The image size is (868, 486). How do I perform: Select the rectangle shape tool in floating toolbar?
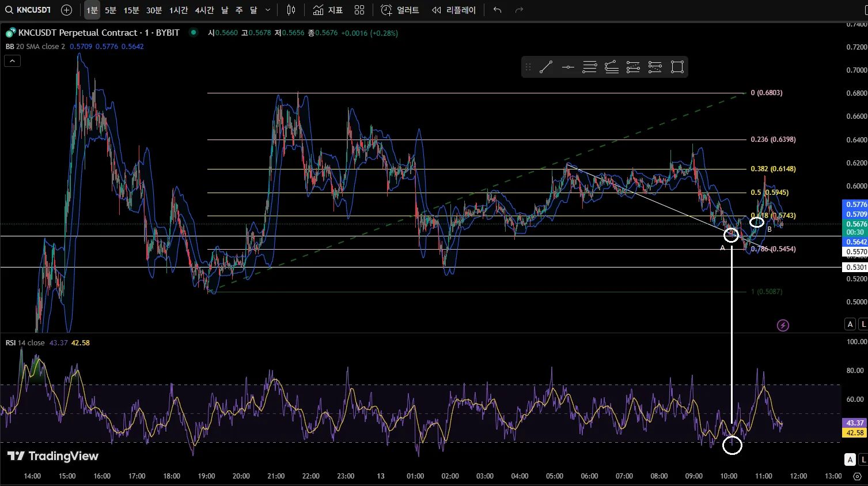[x=677, y=67]
